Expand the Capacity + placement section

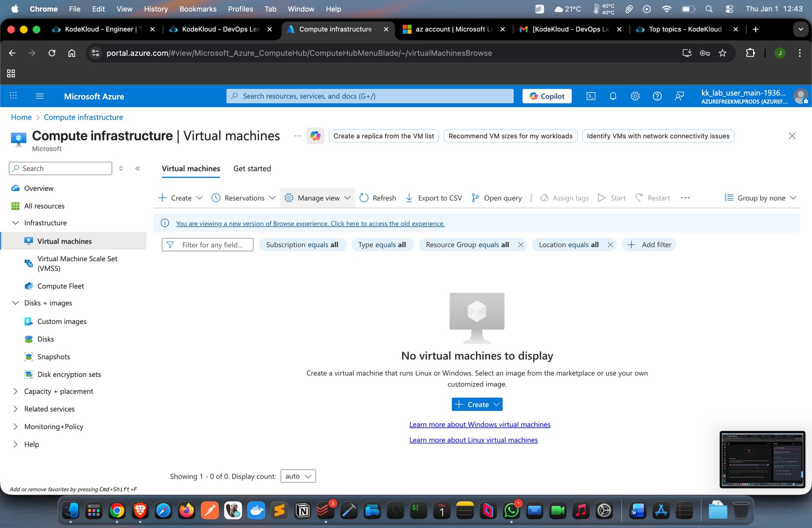click(x=16, y=391)
